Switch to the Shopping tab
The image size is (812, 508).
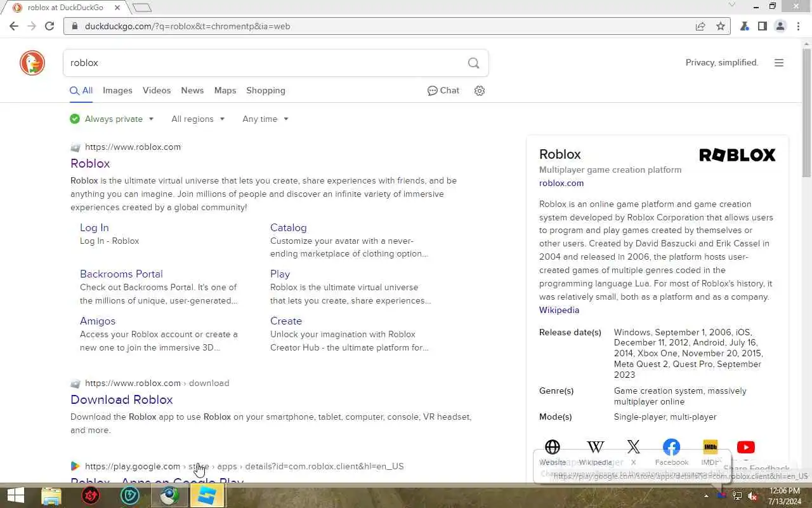(266, 91)
